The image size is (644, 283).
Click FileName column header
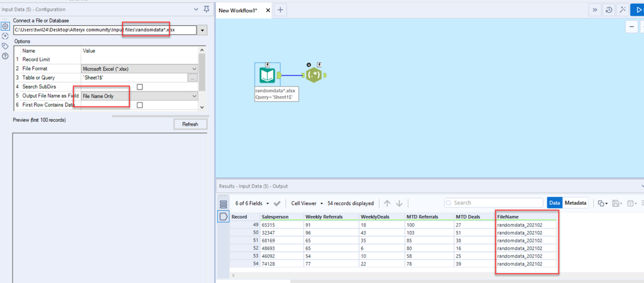pos(526,217)
